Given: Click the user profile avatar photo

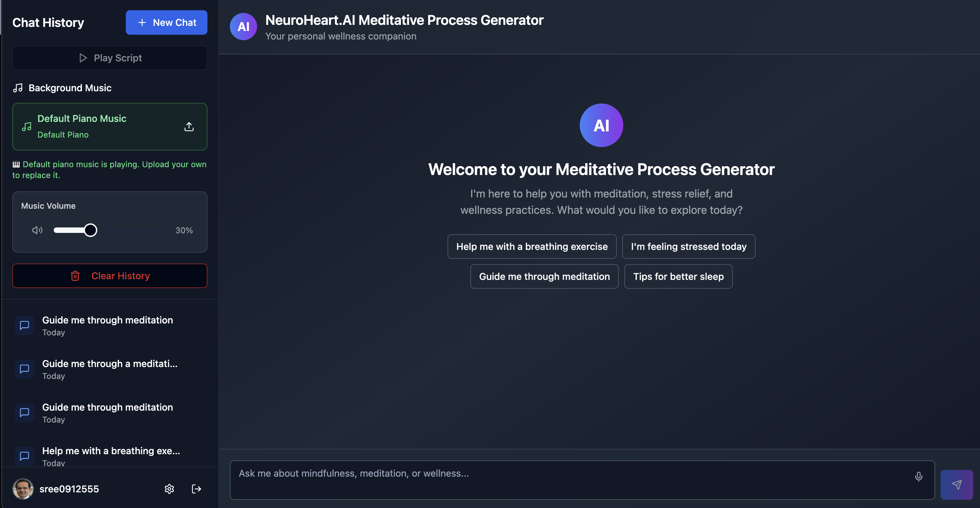Looking at the screenshot, I should pyautogui.click(x=23, y=489).
